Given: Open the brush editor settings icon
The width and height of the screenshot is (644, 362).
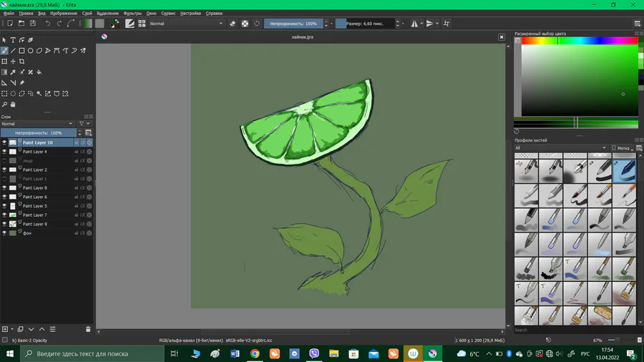Looking at the screenshot, I should pos(130,24).
